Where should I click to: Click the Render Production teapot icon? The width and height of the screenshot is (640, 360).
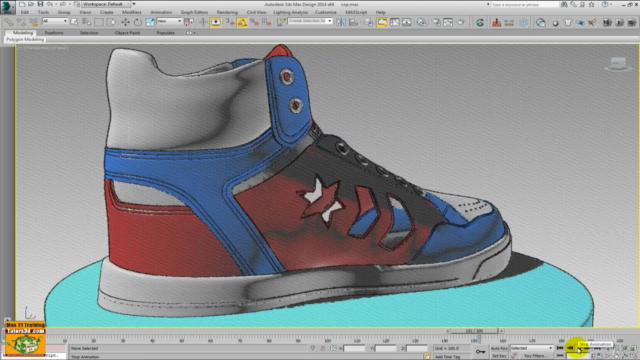click(x=460, y=22)
